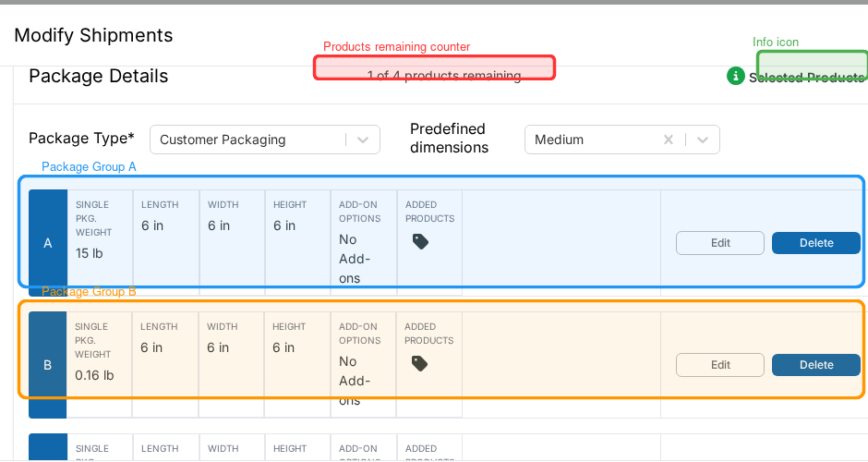The image size is (868, 462).
Task: Edit package B
Action: point(719,365)
